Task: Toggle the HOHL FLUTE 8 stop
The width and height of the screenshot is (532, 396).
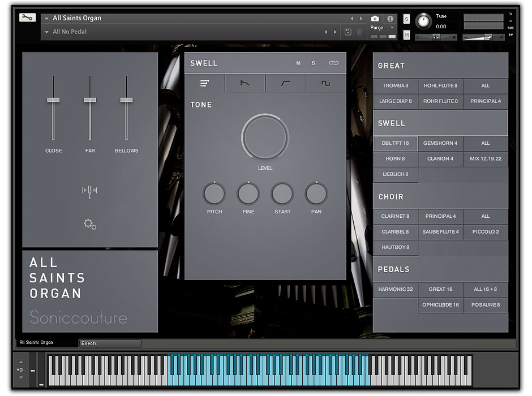Action: click(x=440, y=86)
